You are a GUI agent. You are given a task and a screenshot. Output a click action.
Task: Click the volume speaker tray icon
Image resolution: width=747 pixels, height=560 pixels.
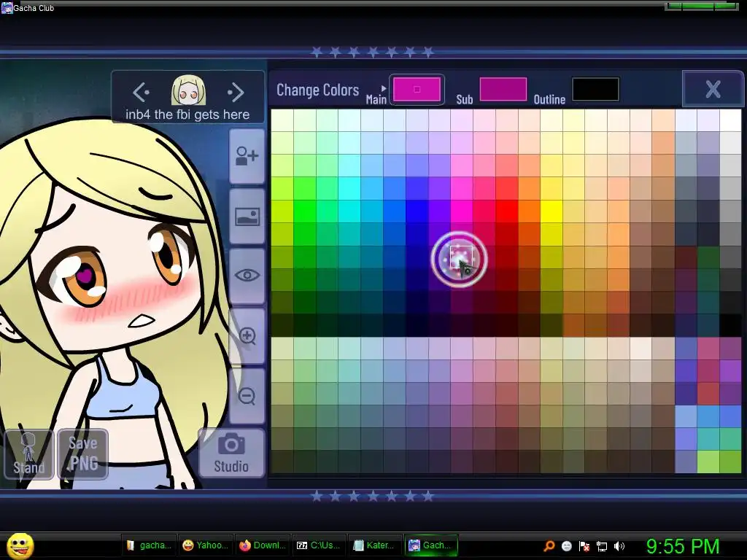pos(619,546)
